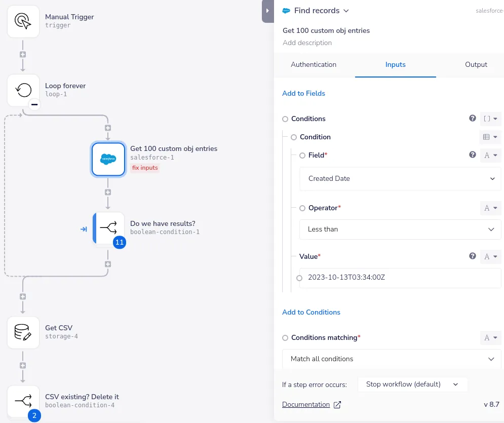Toggle the Value input connector circle
This screenshot has height=423, width=504.
[299, 278]
